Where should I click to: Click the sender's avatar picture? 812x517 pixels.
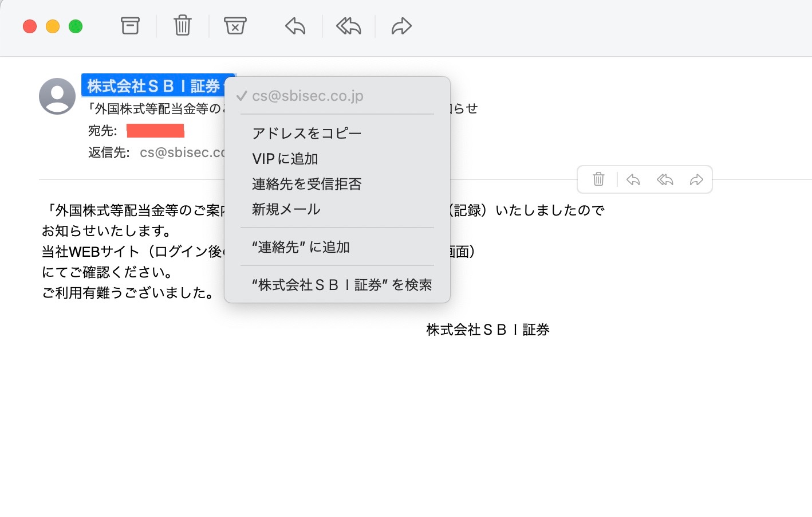[57, 96]
